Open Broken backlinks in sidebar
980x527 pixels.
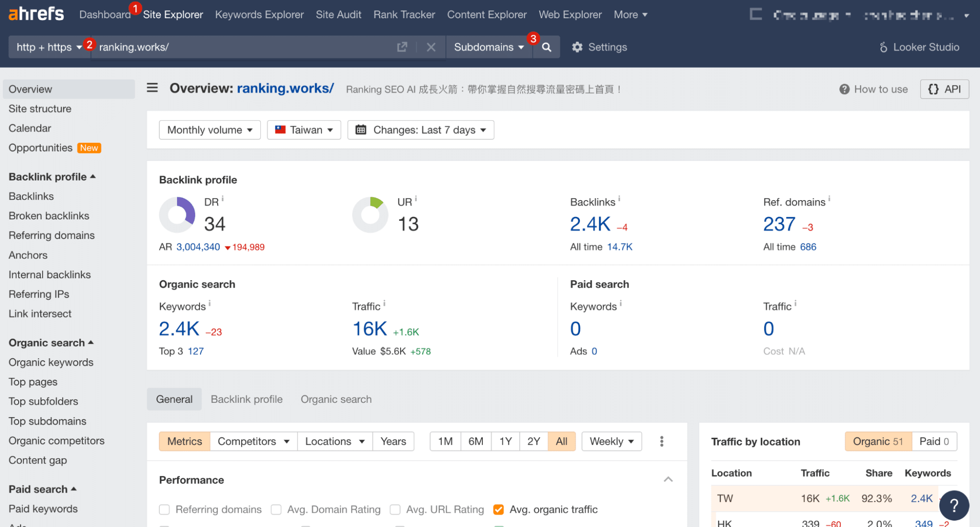click(49, 216)
